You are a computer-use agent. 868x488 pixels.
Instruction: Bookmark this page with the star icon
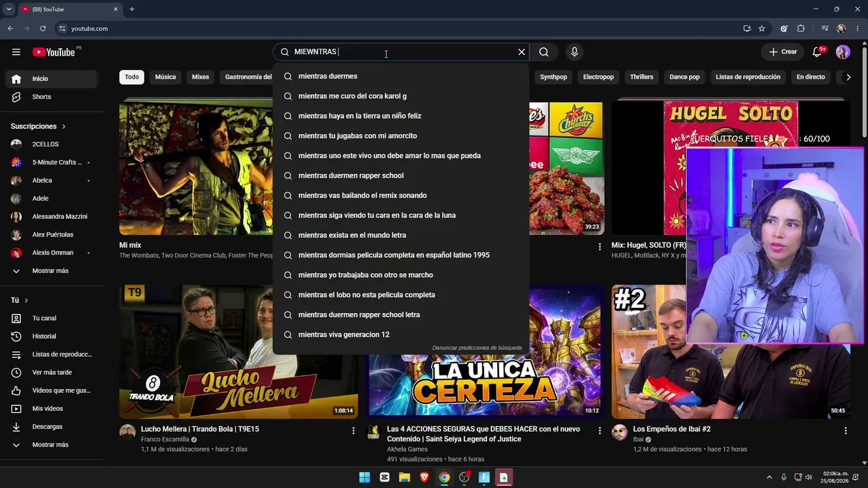762,28
